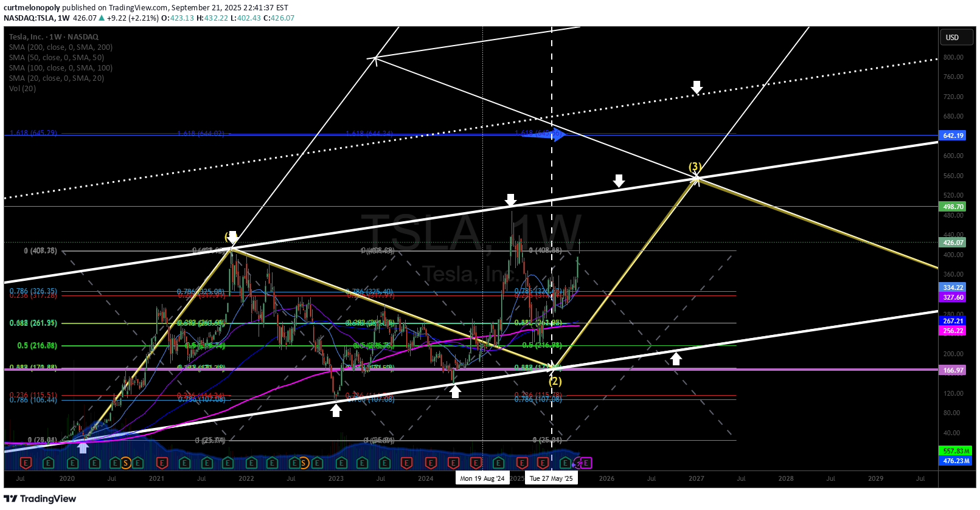This screenshot has height=510, width=980.
Task: Click the purple upcoming earnings E marker
Action: tap(586, 463)
